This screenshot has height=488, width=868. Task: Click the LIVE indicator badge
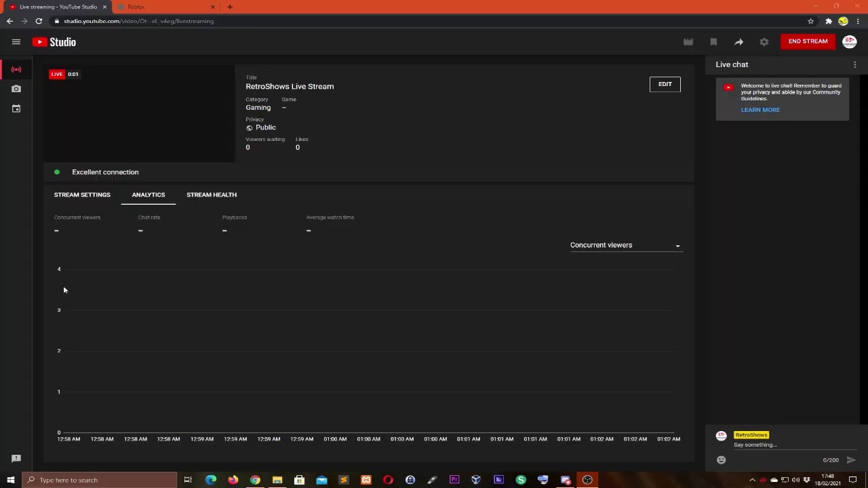point(56,74)
